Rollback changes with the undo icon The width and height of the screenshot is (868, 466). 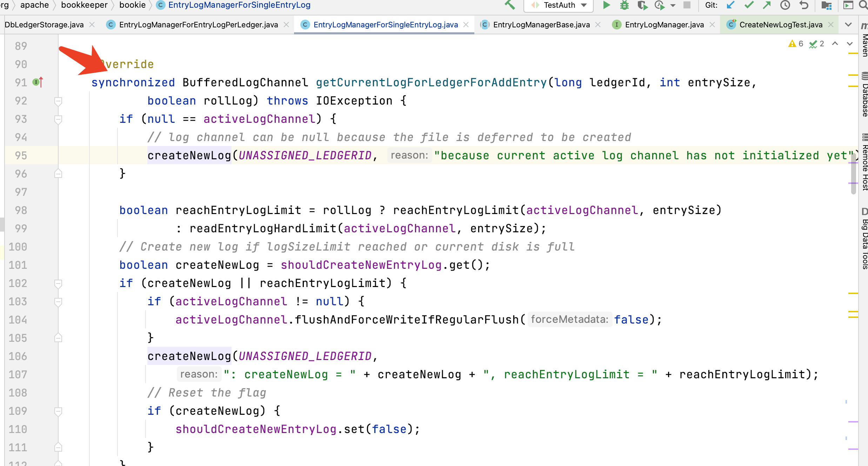(x=804, y=5)
